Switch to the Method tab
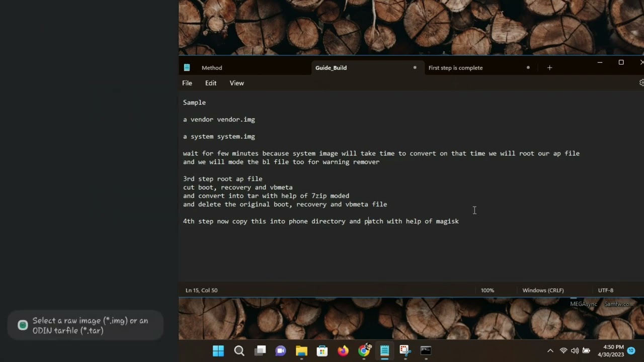Viewport: 644px width, 362px height. tap(212, 68)
